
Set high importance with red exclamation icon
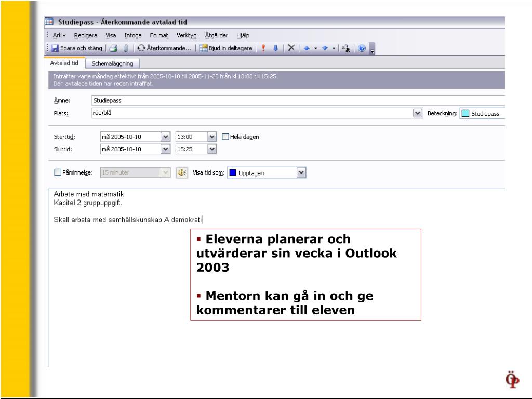point(263,48)
